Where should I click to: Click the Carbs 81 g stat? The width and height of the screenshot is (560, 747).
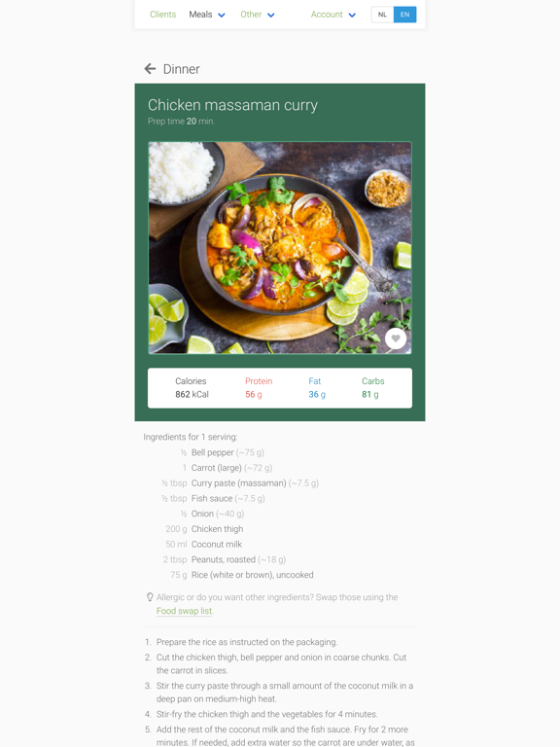coord(372,388)
